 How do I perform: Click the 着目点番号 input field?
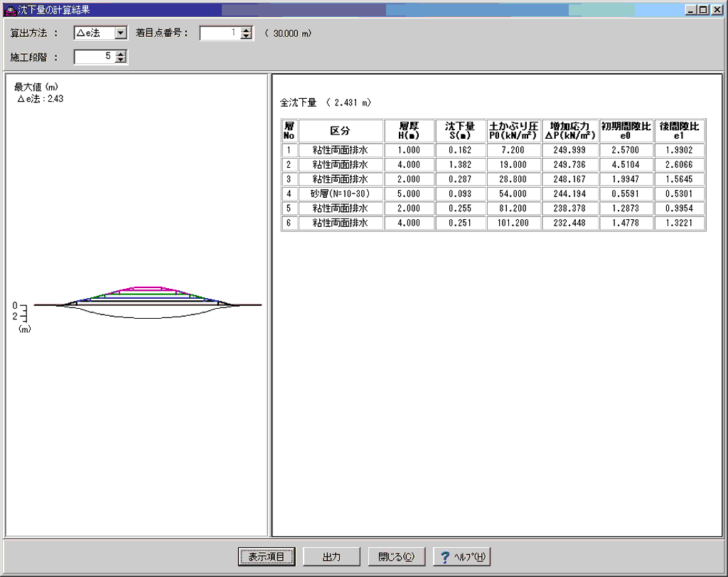[220, 33]
